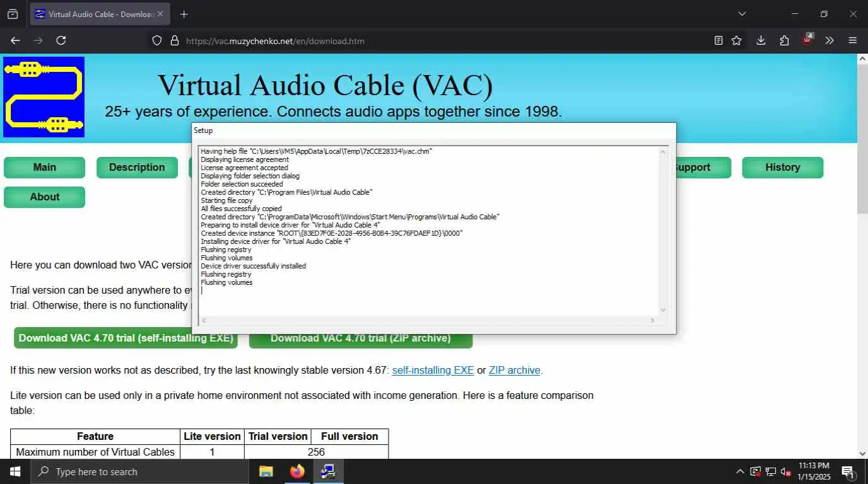Open the extensions puzzle icon
Image resolution: width=868 pixels, height=484 pixels.
point(784,40)
